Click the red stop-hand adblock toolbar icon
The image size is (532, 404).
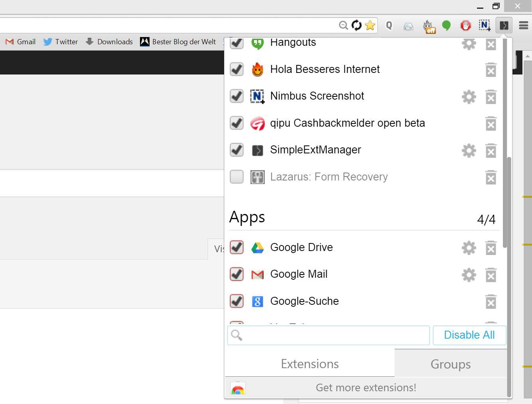pos(465,25)
